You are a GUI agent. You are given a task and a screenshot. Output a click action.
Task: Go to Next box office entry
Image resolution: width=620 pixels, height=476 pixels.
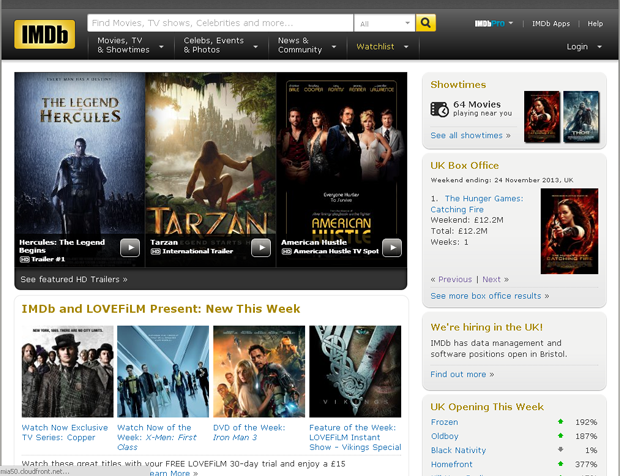tap(491, 279)
